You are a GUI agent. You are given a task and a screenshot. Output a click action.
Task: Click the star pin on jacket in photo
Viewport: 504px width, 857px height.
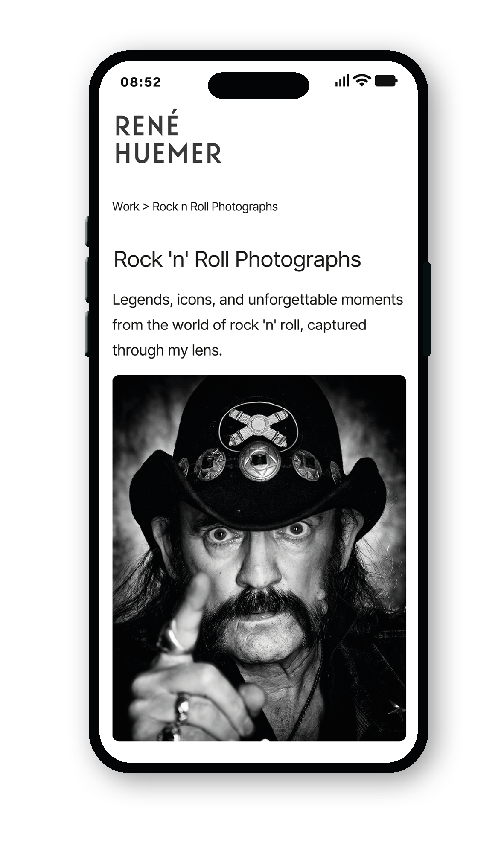(396, 710)
